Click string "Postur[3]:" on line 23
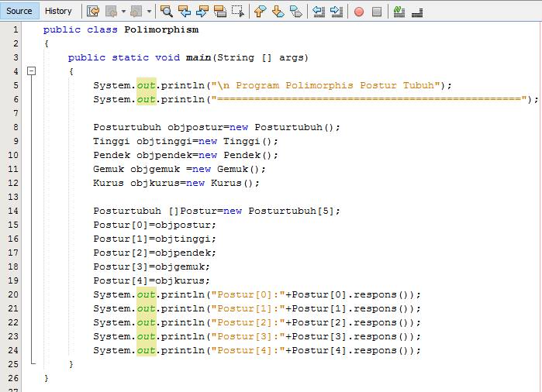Viewport: 542px width, 392px height. coord(248,337)
